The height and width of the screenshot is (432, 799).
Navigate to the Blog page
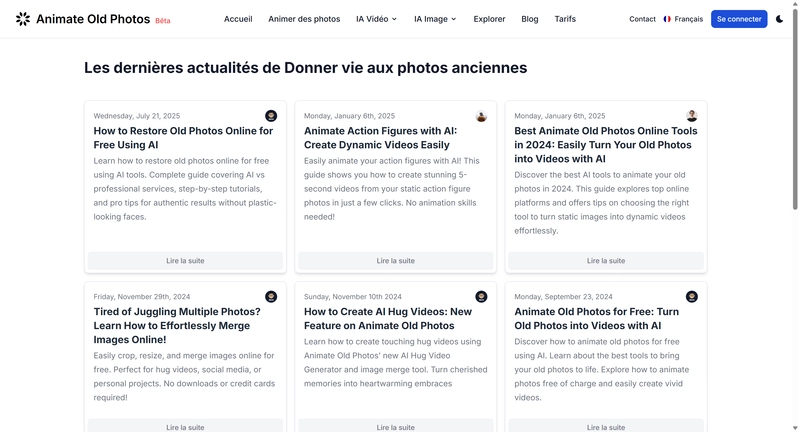pos(529,19)
